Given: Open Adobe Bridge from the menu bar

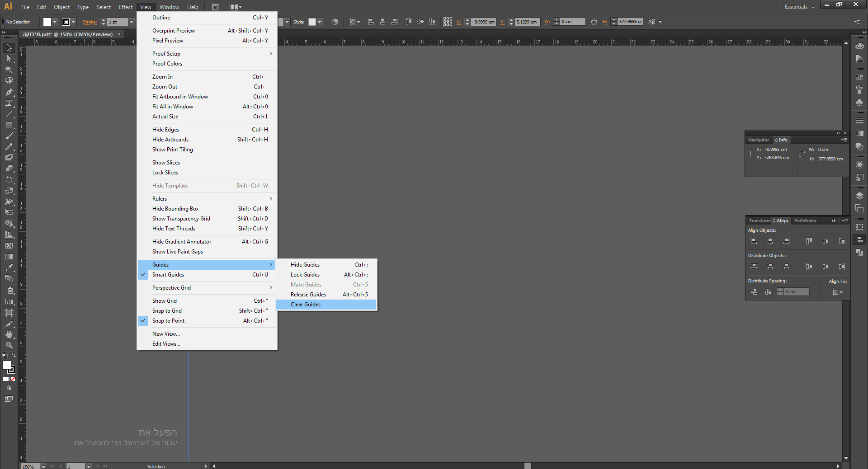Looking at the screenshot, I should (x=216, y=7).
